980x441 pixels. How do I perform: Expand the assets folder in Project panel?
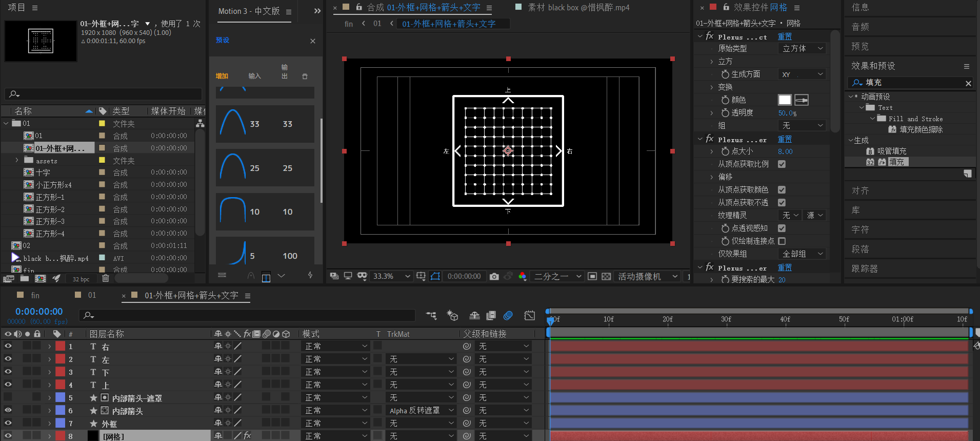tap(16, 160)
